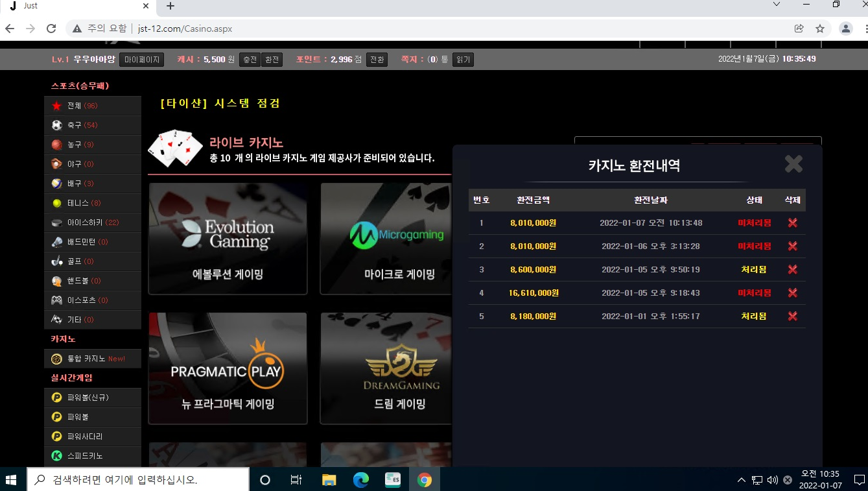Click the 16,610,000원 withdrawal amount
The height and width of the screenshot is (491, 868).
pos(534,293)
